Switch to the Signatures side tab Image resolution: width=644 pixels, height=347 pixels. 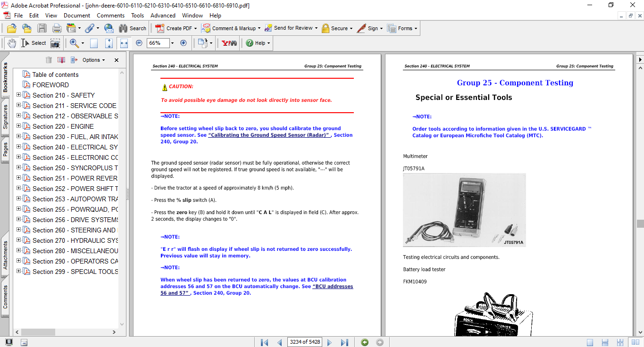5,116
